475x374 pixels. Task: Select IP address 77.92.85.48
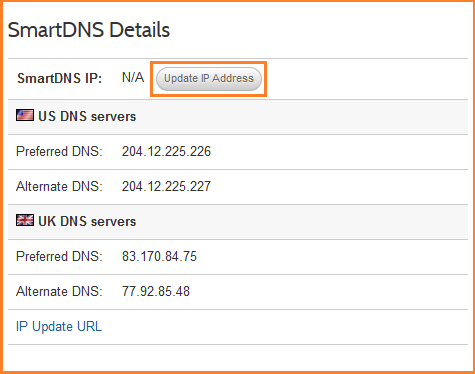pos(156,291)
